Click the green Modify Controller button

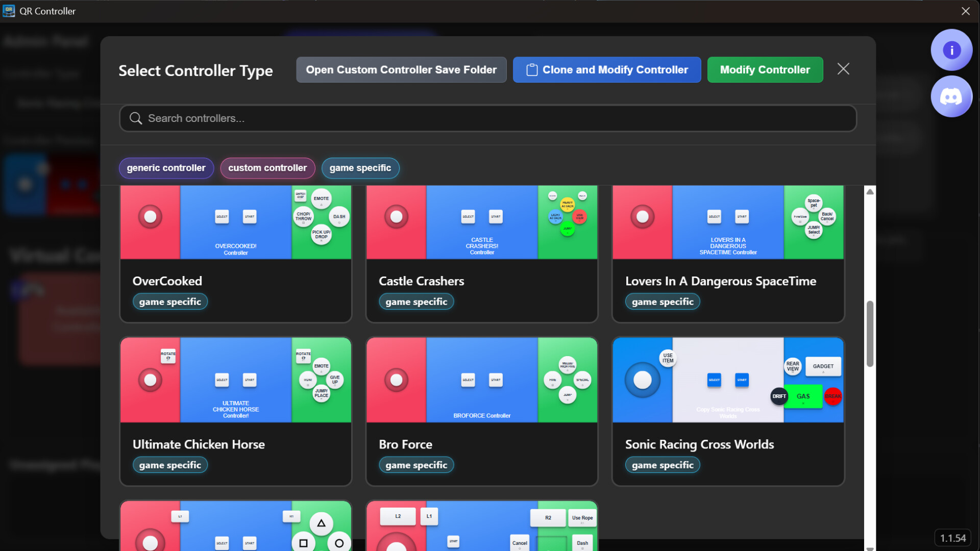coord(765,69)
